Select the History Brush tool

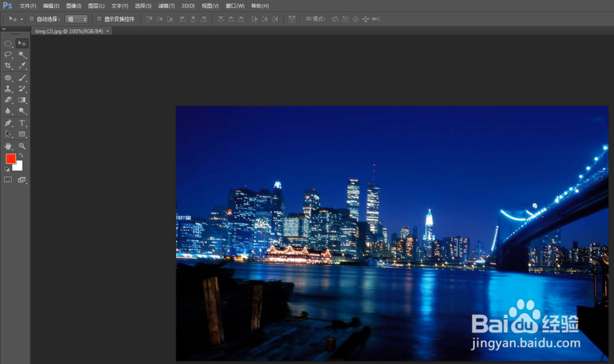[22, 89]
